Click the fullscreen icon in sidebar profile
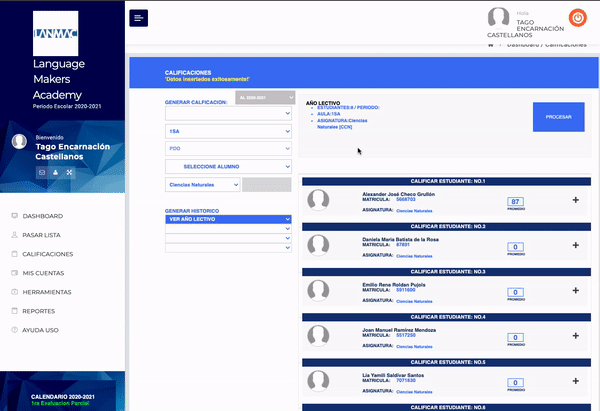Image resolution: width=600 pixels, height=411 pixels. pos(70,172)
